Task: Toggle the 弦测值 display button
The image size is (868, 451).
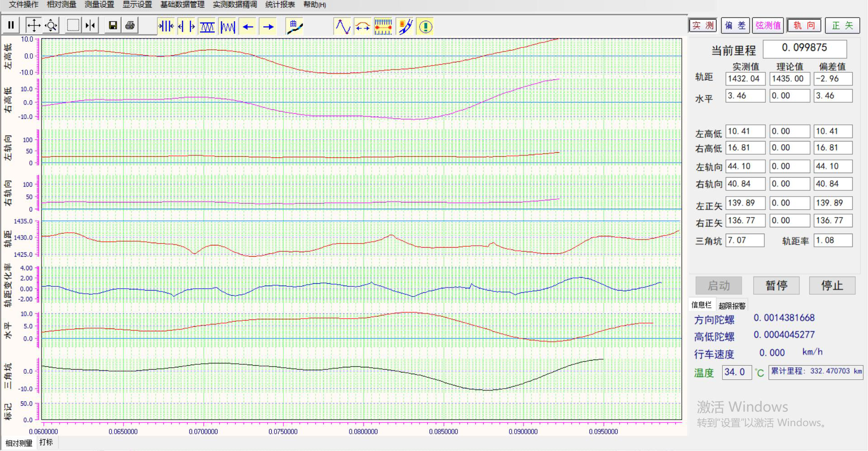Action: (768, 25)
